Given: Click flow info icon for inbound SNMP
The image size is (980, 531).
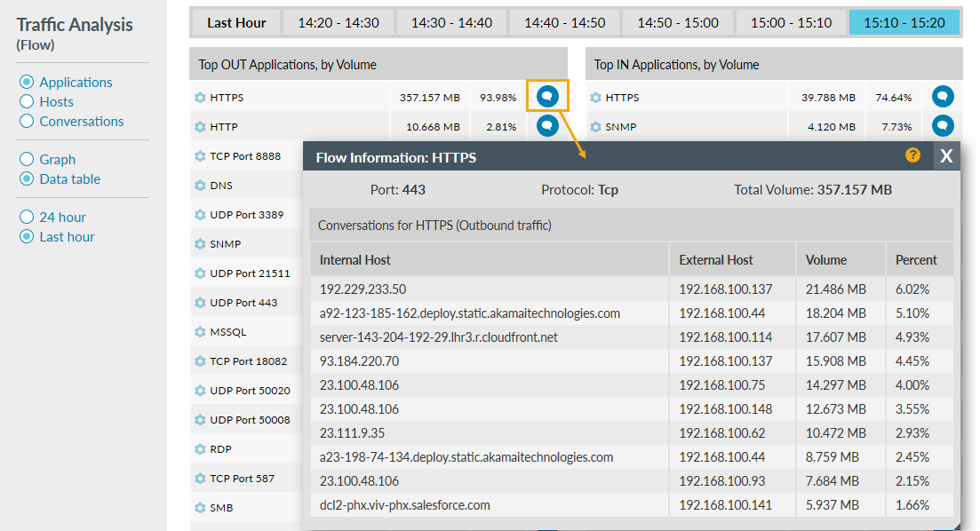Looking at the screenshot, I should tap(943, 126).
